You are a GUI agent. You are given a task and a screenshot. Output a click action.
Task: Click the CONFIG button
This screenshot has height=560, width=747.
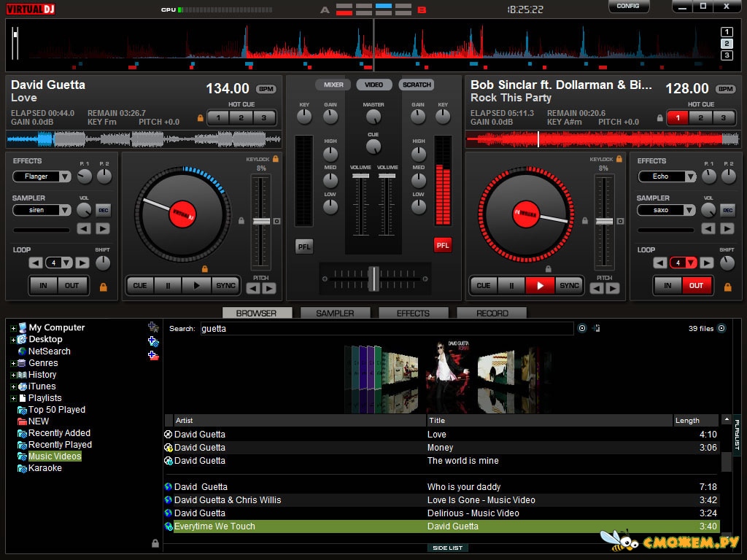pos(628,6)
